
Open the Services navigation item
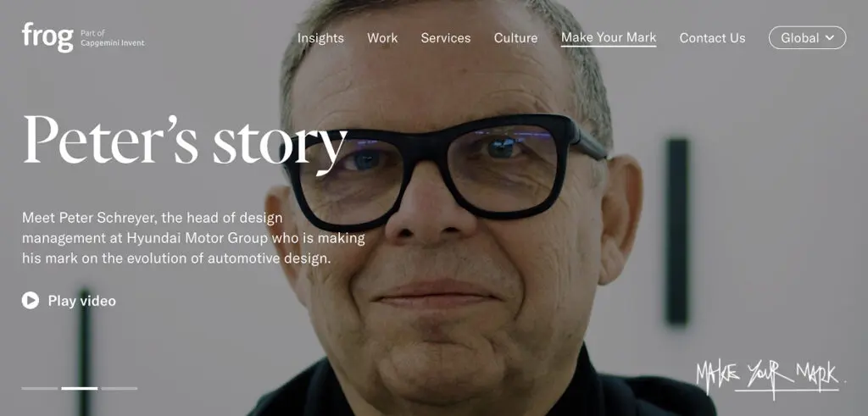tap(446, 38)
